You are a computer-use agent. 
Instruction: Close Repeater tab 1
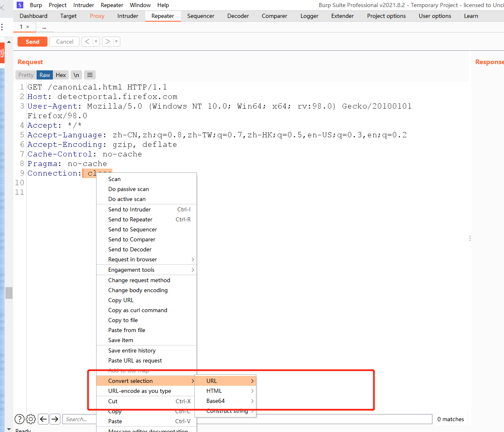pos(28,27)
